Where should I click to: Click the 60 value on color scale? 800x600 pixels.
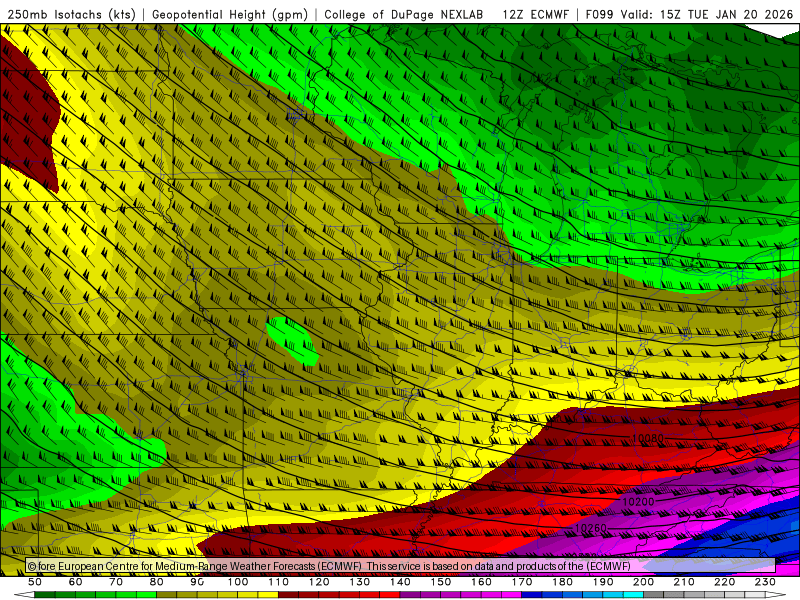(x=75, y=582)
